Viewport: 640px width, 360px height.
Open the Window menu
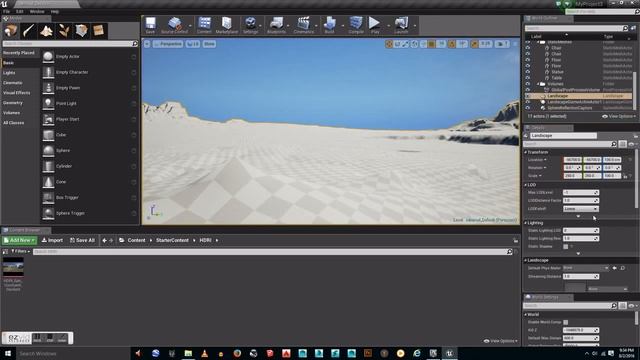(37, 11)
